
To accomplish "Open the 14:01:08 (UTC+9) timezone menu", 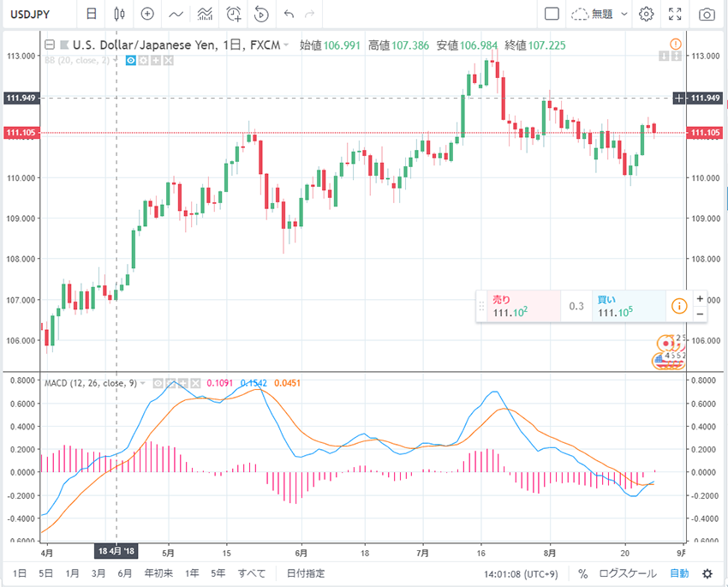I will (521, 574).
